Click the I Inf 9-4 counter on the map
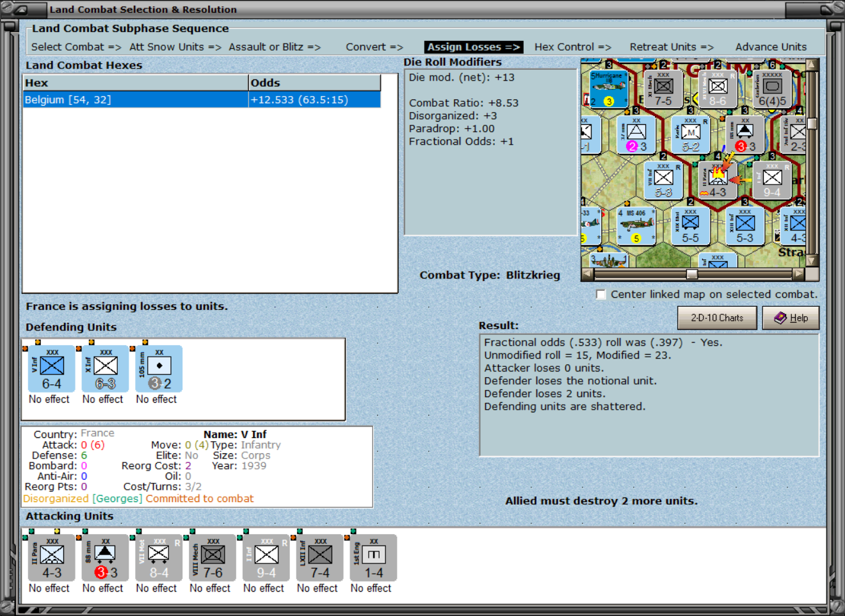This screenshot has height=616, width=845. 772,180
